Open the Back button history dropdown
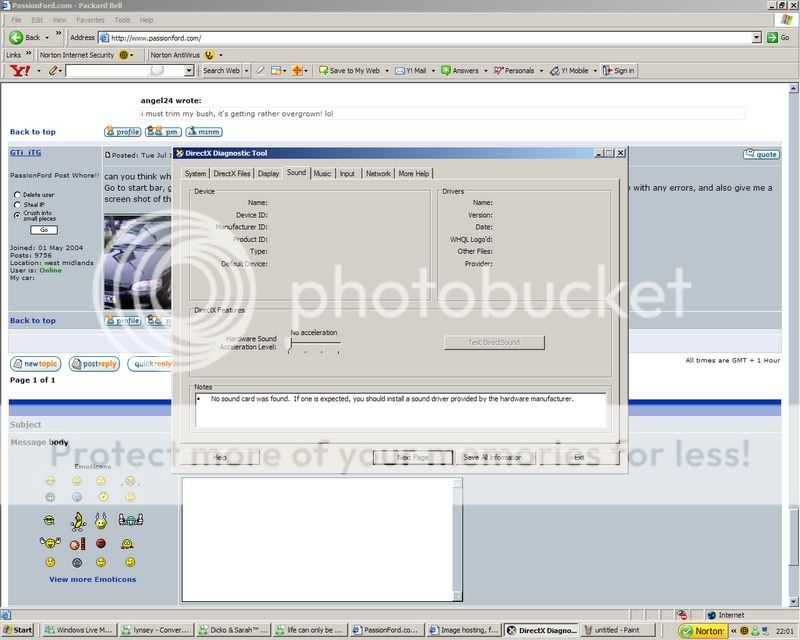 pos(47,38)
